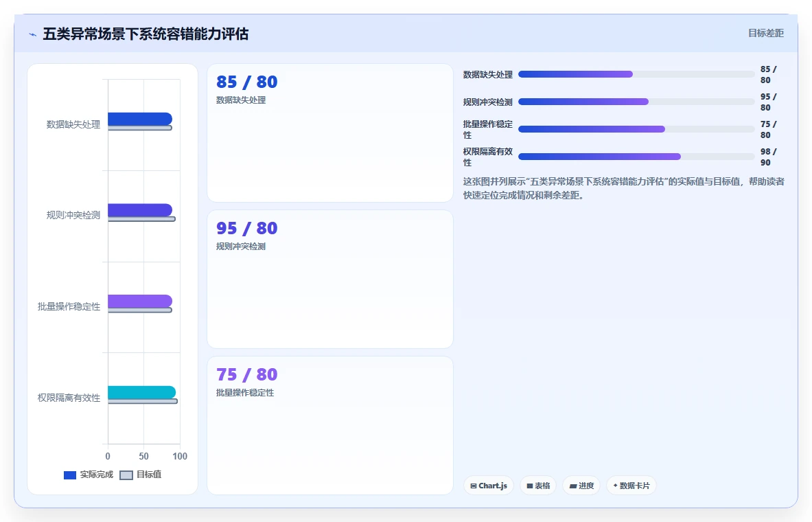The image size is (812, 522).
Task: Select the 数据卡片 tag chip
Action: tap(631, 486)
